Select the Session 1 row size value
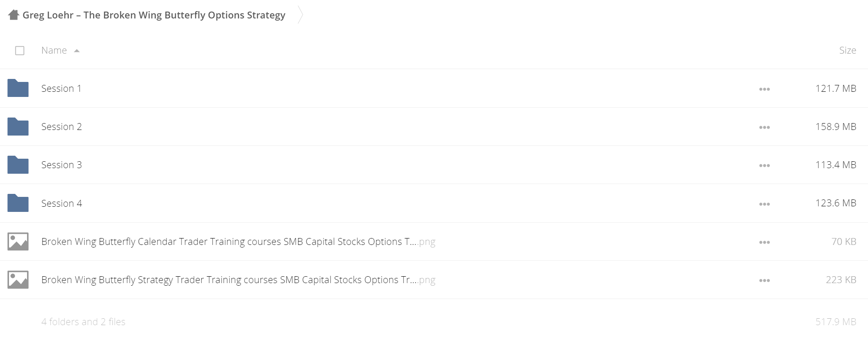868x338 pixels. [835, 88]
